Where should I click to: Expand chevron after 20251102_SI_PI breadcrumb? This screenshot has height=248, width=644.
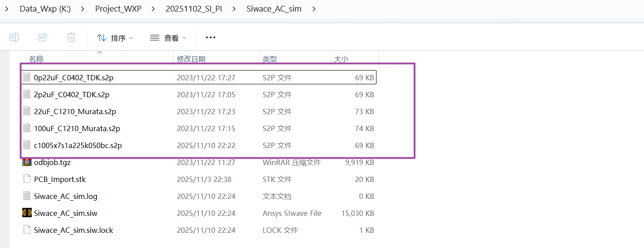tap(234, 9)
